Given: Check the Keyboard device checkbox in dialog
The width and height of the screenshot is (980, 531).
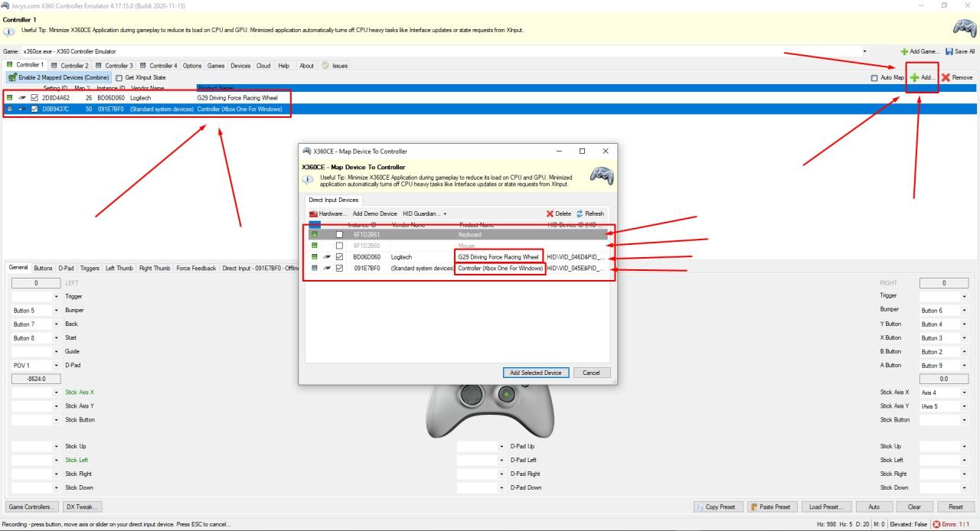Looking at the screenshot, I should (339, 234).
